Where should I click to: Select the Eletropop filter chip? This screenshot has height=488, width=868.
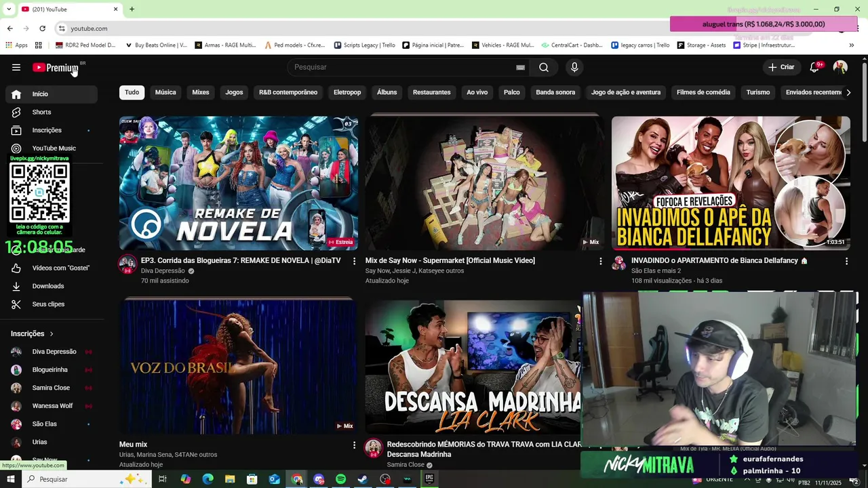coord(347,92)
